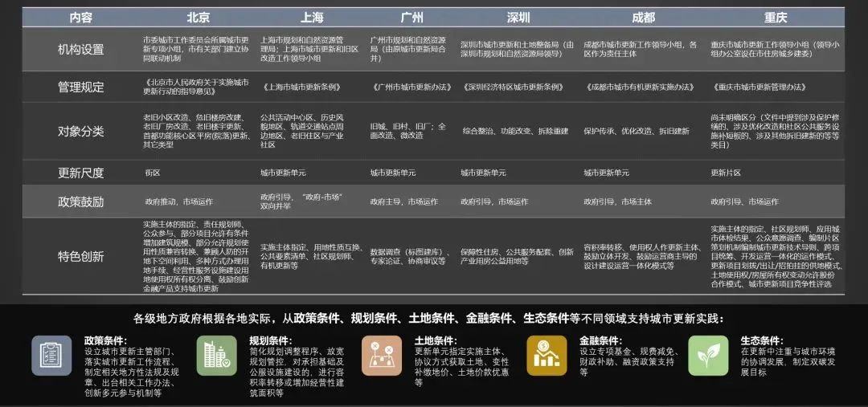Click 北京 机构设置 cell about 城市更新专项小组
Screen dimensions: 868x407
point(196,49)
